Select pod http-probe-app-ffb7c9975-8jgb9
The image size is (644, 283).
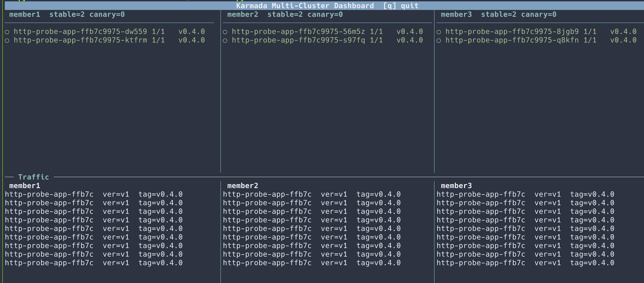coord(512,32)
